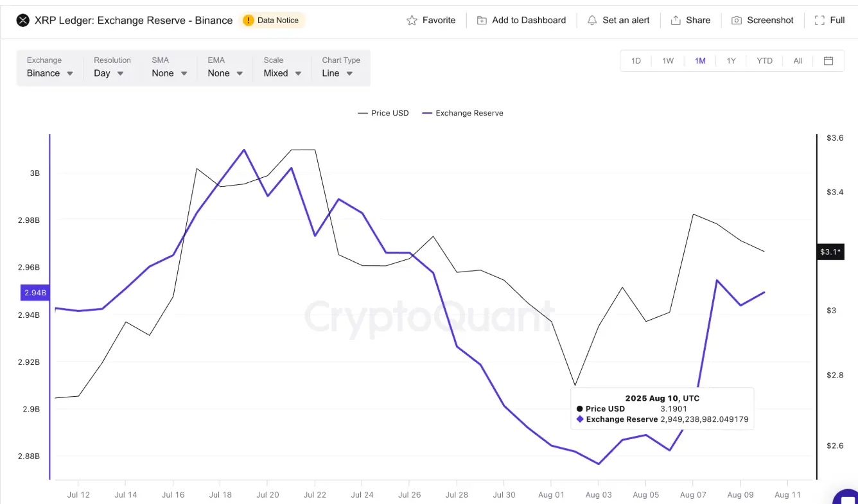Click the Aug 11 x-axis label
This screenshot has width=858, height=504.
(787, 495)
